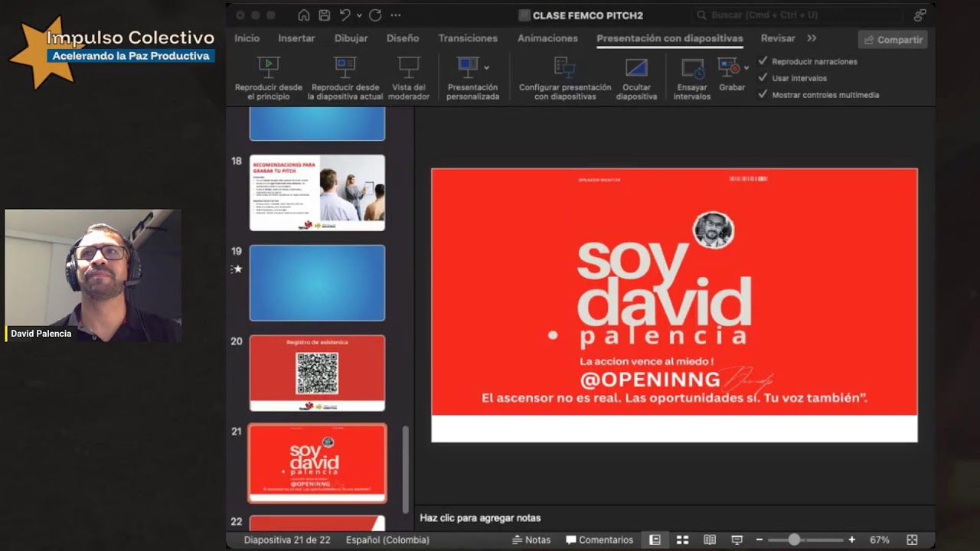Viewport: 980px width, 551px height.
Task: Open Comentarios from the status bar
Action: (599, 540)
